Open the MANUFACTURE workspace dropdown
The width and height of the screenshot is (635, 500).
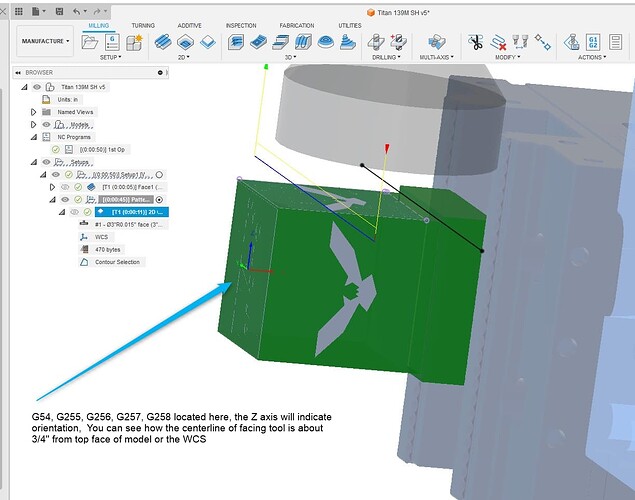[x=45, y=41]
